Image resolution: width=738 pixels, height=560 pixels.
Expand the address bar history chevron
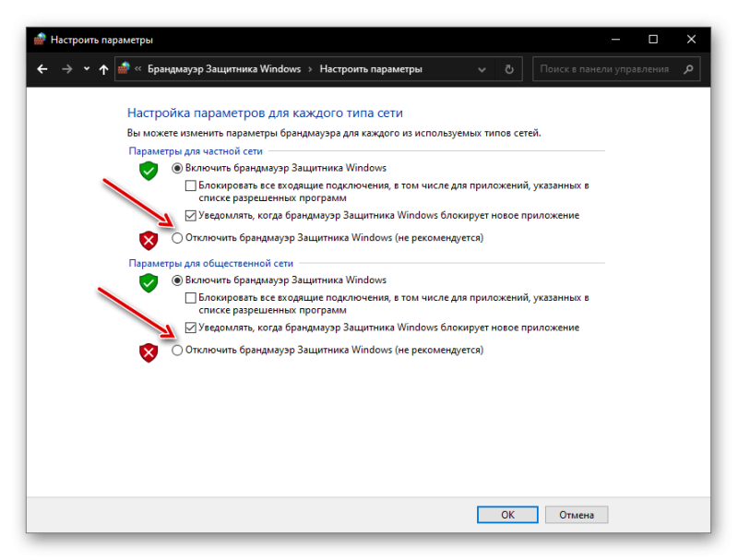pos(482,69)
